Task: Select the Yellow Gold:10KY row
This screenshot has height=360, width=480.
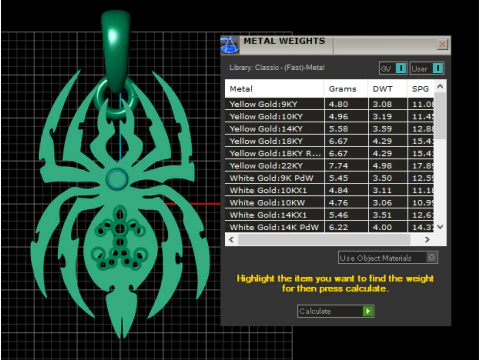Action: 330,116
